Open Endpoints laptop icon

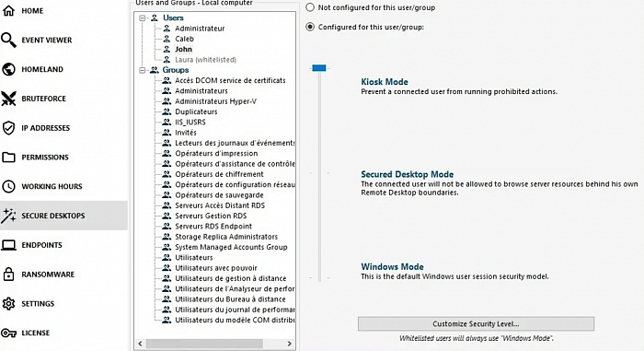pos(8,245)
